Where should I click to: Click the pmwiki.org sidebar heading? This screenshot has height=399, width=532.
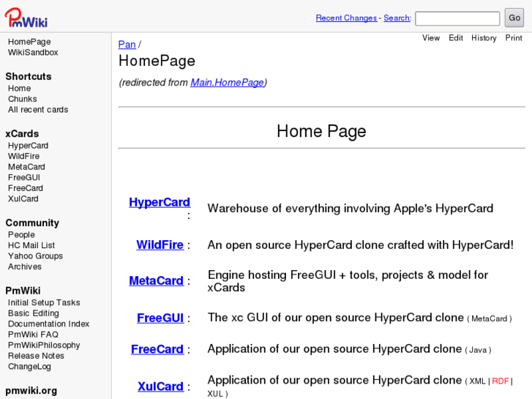tap(31, 390)
